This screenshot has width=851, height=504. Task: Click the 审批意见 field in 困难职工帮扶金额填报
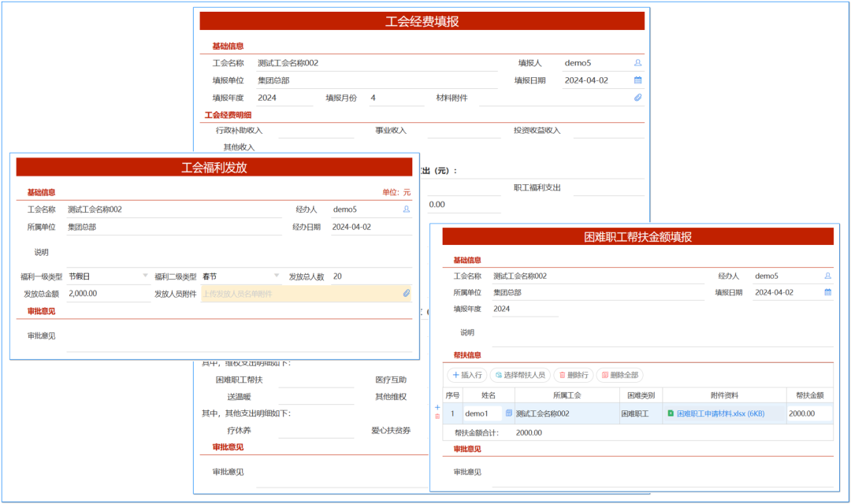662,472
